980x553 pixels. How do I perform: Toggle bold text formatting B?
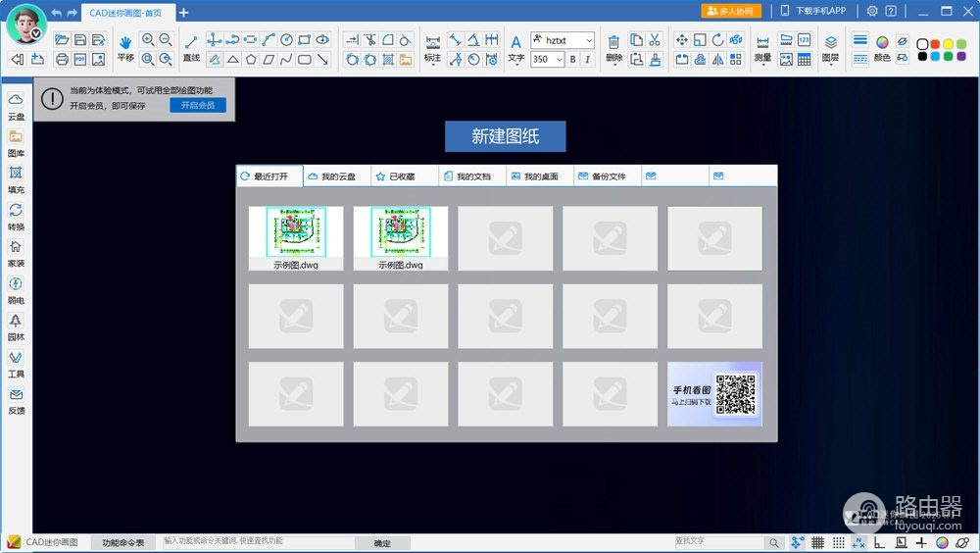click(x=572, y=60)
